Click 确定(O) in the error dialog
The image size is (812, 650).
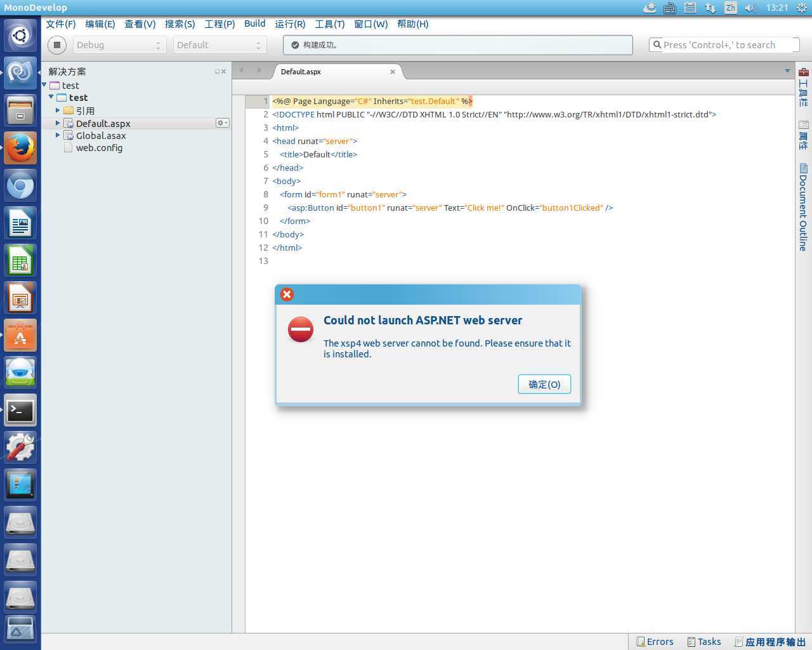tap(544, 384)
